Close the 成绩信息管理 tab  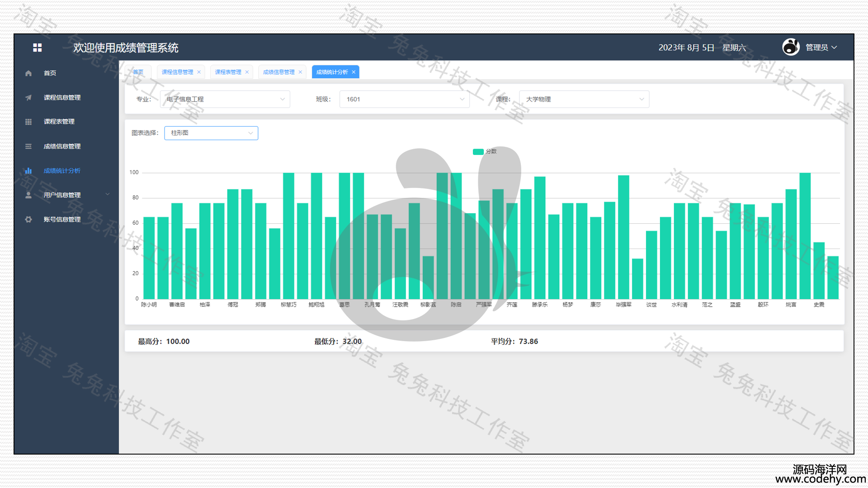tap(300, 72)
